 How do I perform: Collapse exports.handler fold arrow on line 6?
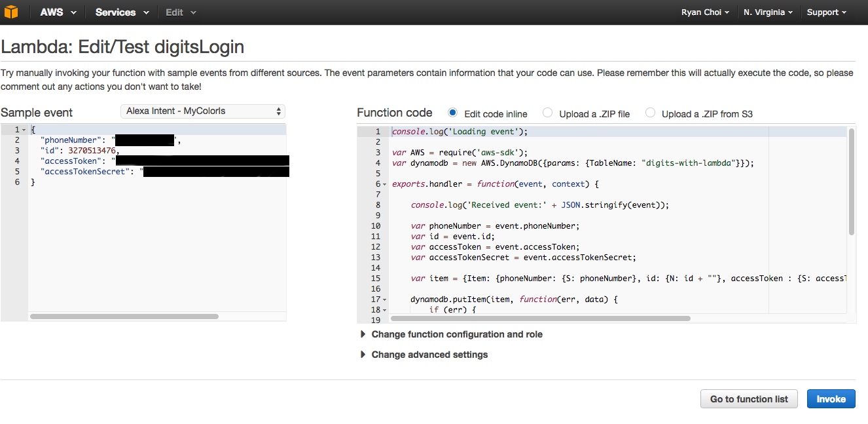(384, 184)
